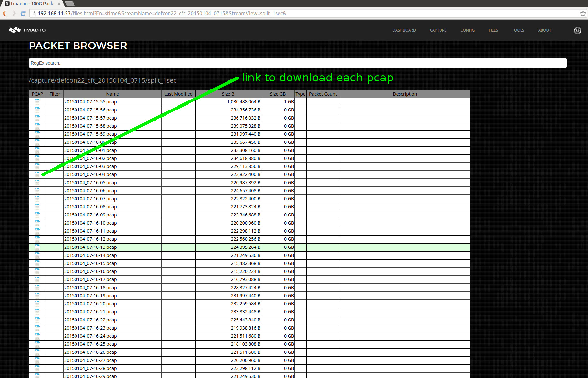The width and height of the screenshot is (588, 378).
Task: Switch to the FILES section
Action: [x=493, y=30]
